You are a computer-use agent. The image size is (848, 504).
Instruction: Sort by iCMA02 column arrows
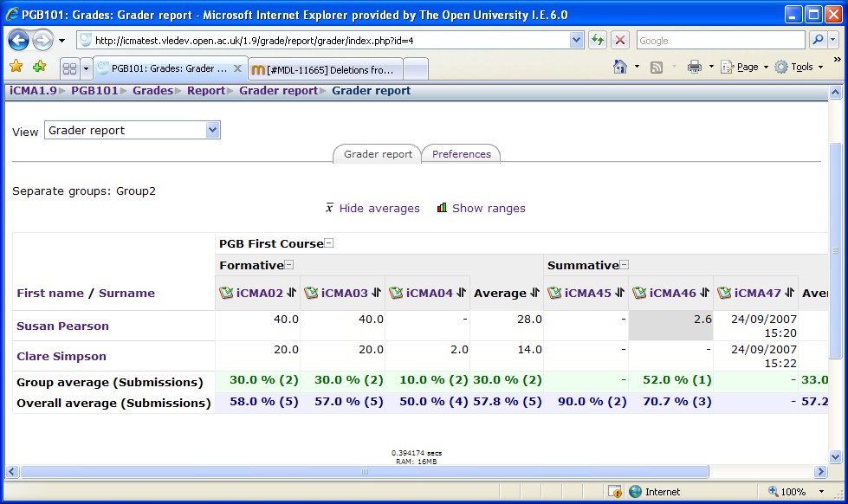(x=292, y=293)
